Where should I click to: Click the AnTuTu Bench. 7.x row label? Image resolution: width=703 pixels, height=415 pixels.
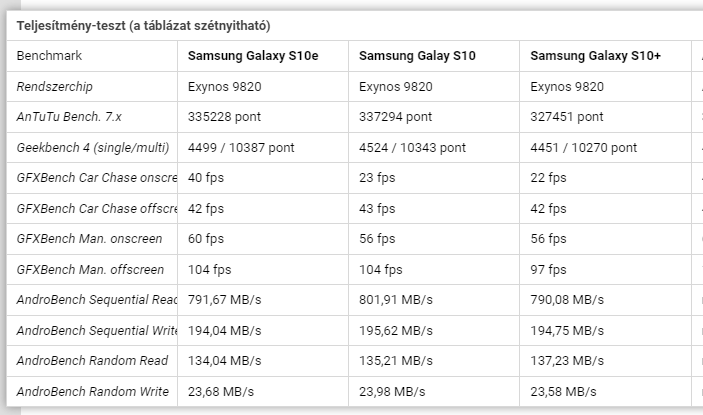point(69,117)
